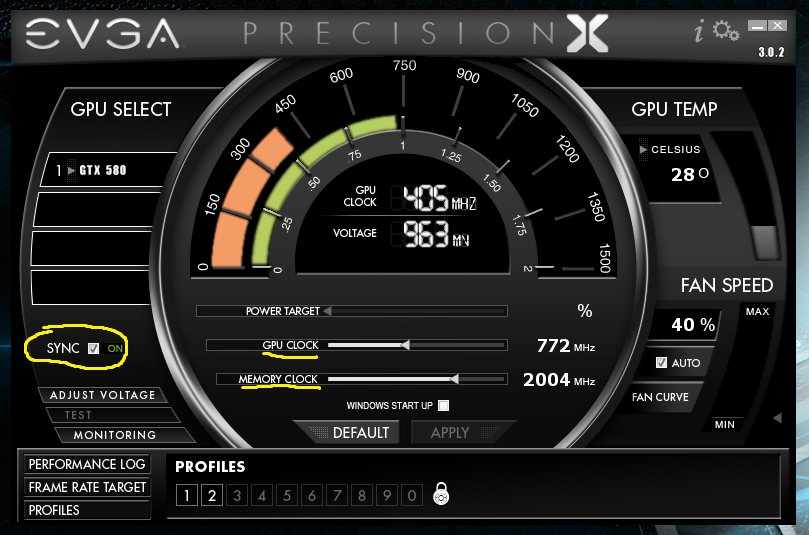Select profile slot 6
The width and height of the screenshot is (809, 535).
[312, 495]
